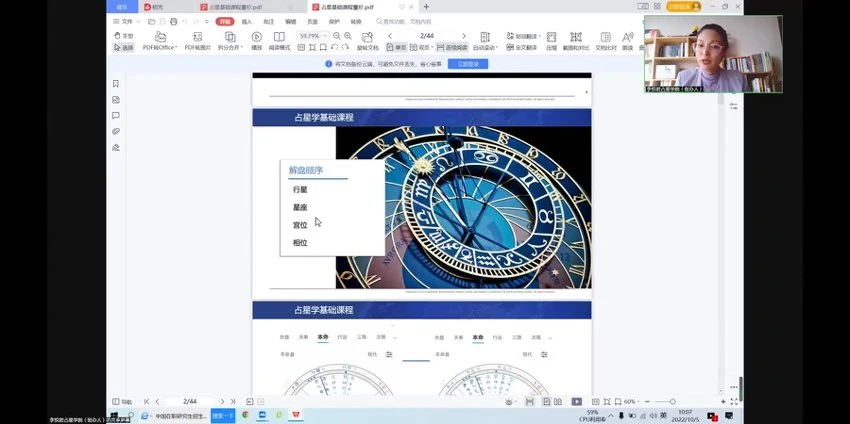Switch to the 稻壳 tab
Screen dimensions: 850x424
(153, 7)
